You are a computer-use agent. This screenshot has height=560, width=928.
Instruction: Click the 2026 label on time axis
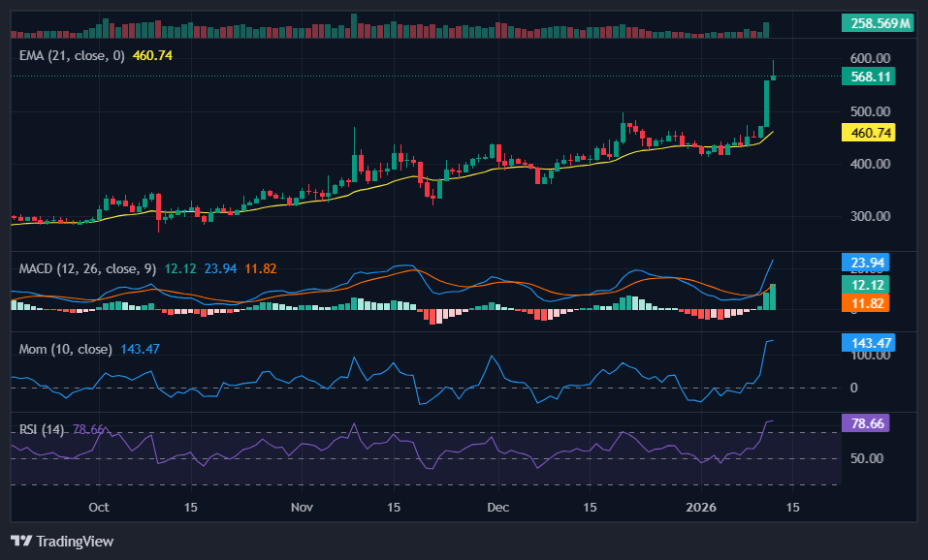coord(699,507)
